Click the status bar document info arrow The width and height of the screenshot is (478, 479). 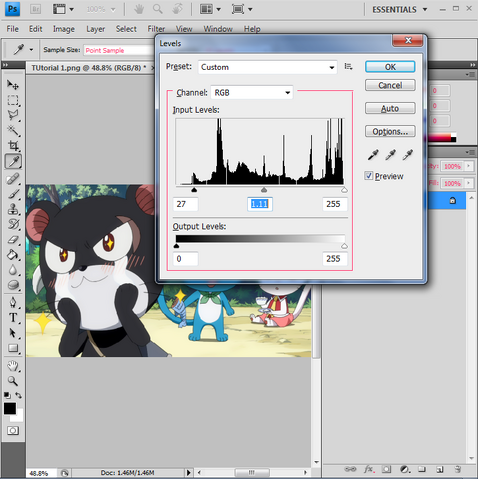pos(189,472)
